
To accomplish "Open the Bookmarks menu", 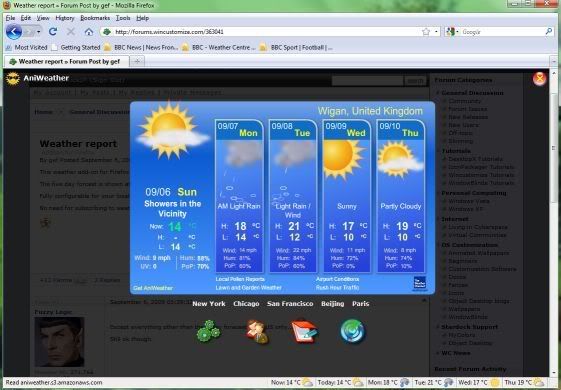I will [95, 18].
